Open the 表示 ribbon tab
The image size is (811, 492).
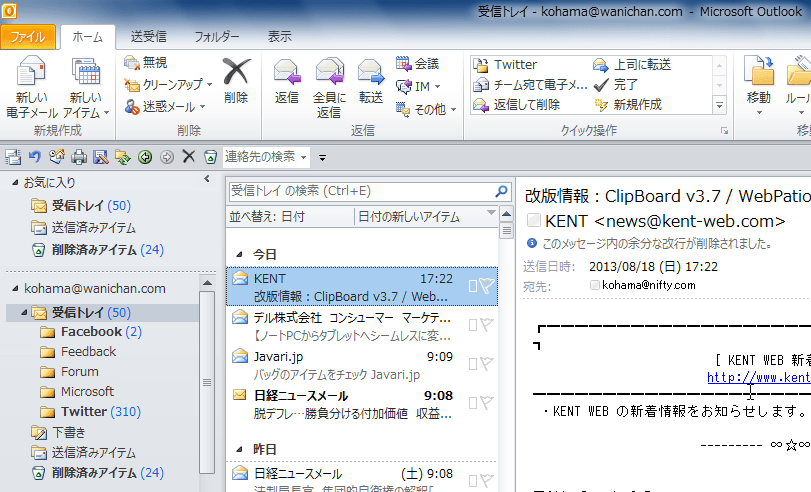coord(279,37)
